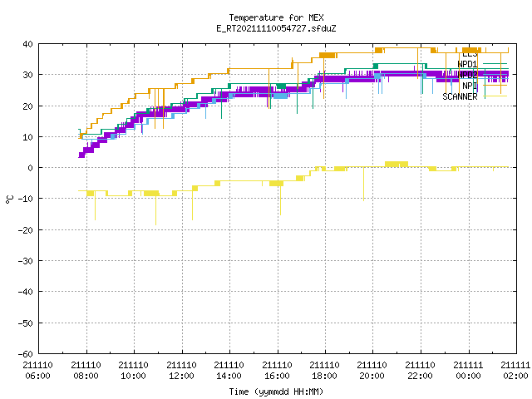
Task: Click the chart title 'Temperature for MEX'
Action: pyautogui.click(x=276, y=17)
